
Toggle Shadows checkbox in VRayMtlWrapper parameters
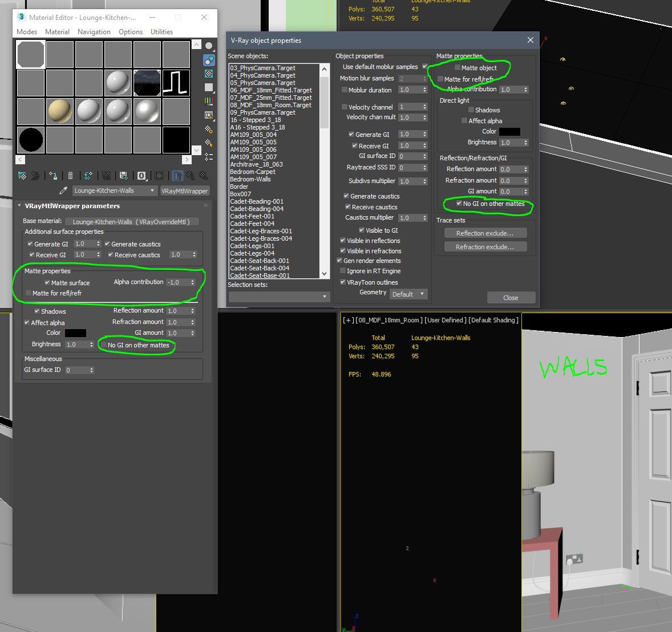point(37,311)
